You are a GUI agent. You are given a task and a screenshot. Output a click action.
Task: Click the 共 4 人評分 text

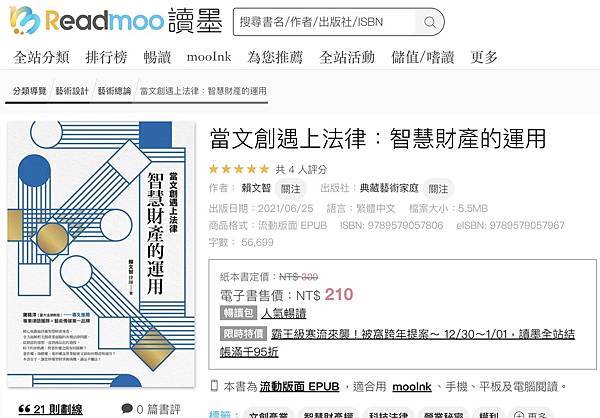pyautogui.click(x=302, y=169)
